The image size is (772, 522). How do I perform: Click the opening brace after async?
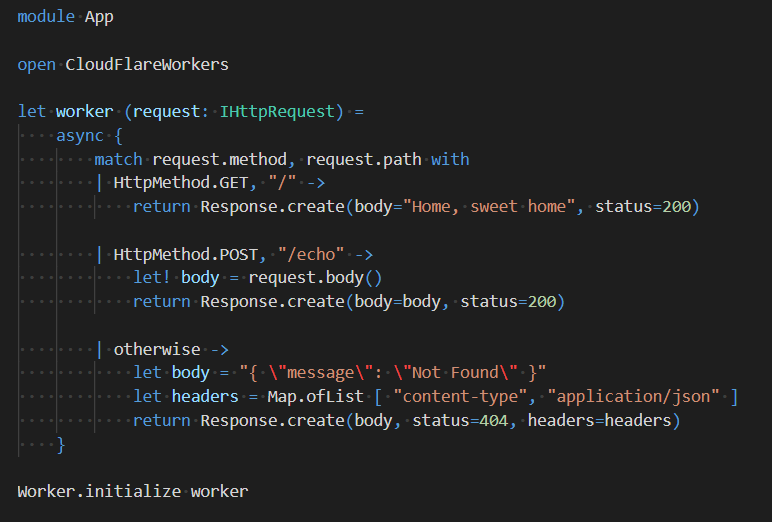[118, 136]
